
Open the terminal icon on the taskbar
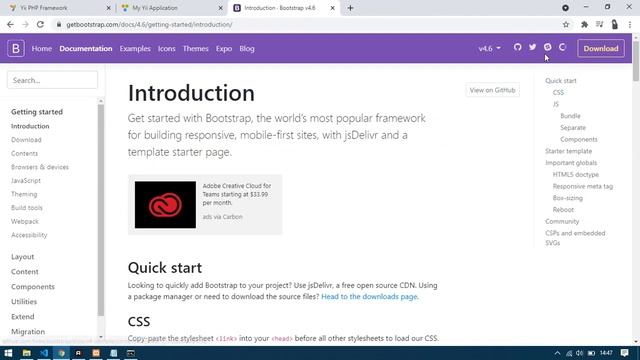pos(131,353)
